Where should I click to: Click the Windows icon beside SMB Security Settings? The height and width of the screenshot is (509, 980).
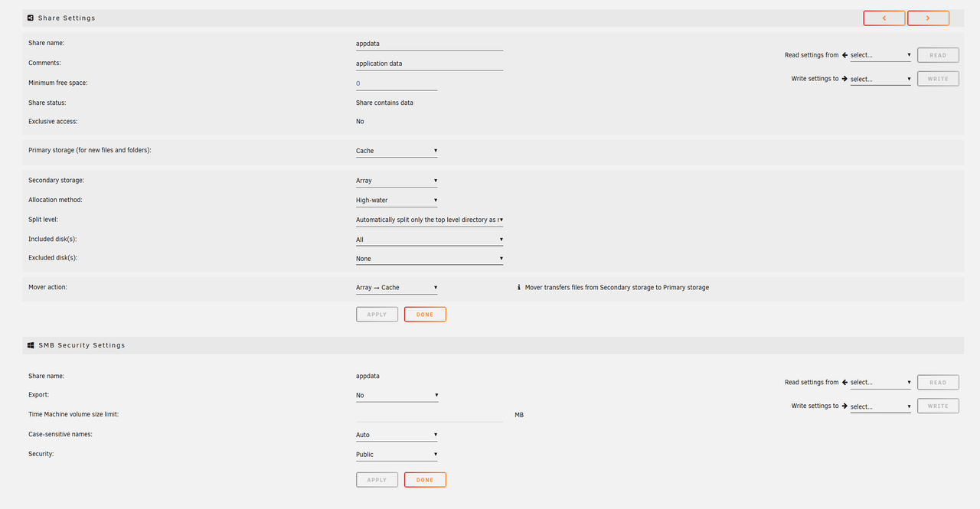[x=31, y=345]
